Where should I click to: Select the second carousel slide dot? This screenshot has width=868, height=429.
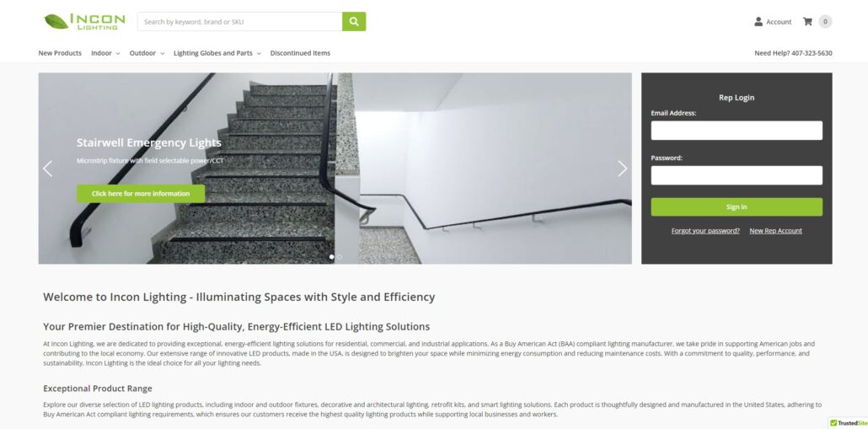340,257
